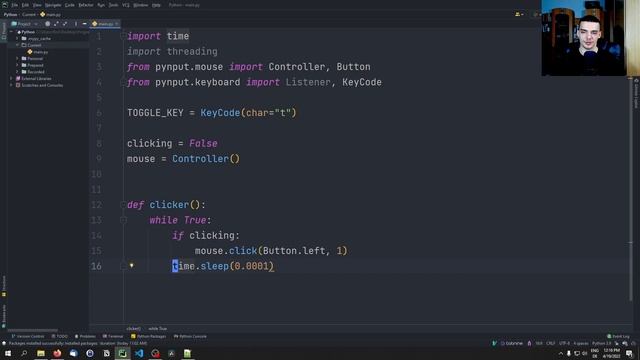Fold the import block at line 1
This screenshot has height=360, width=640.
pos(123,36)
